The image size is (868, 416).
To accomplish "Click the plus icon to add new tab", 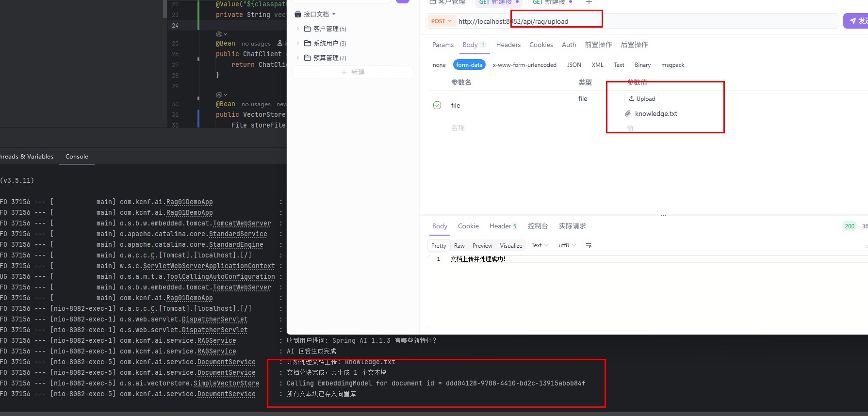I will pyautogui.click(x=589, y=2).
